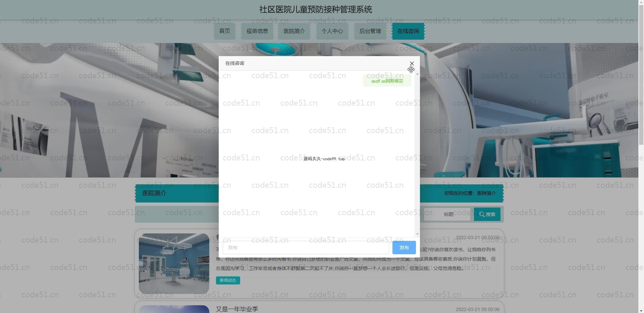Viewport: 644px width, 313px height.
Task: Open article 又是一年毕业季
Action: click(x=237, y=309)
